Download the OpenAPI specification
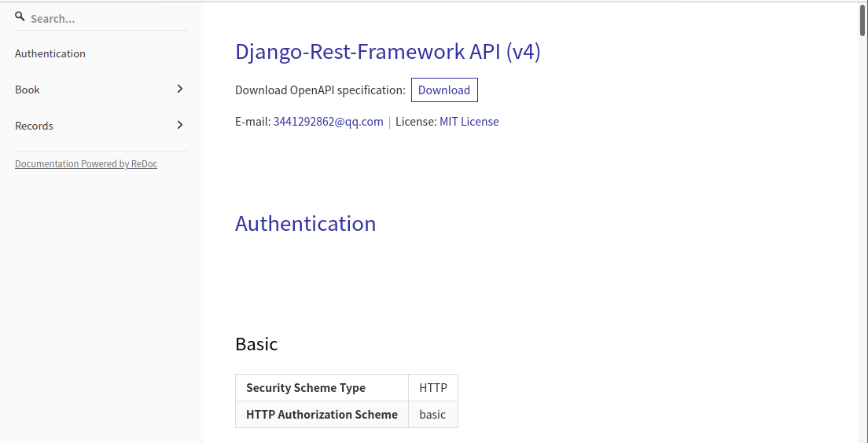 (444, 90)
